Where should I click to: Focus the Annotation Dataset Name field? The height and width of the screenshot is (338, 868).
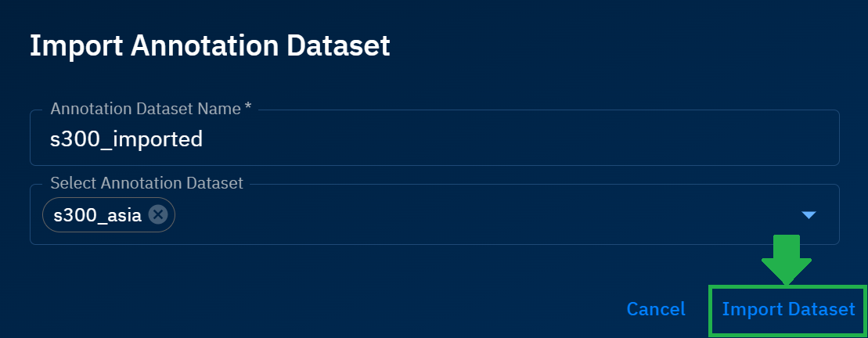pos(434,139)
